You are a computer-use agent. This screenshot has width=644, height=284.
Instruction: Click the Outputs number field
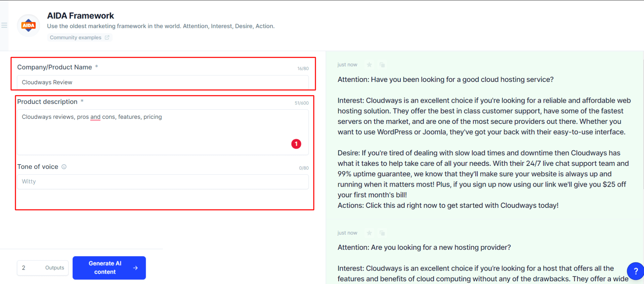(43, 268)
